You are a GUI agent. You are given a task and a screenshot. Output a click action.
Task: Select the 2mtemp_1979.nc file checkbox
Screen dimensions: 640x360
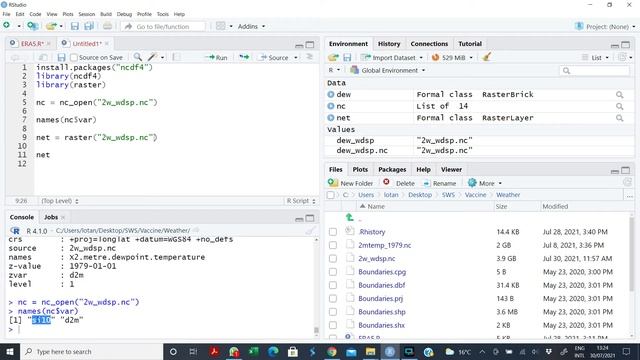pyautogui.click(x=333, y=245)
